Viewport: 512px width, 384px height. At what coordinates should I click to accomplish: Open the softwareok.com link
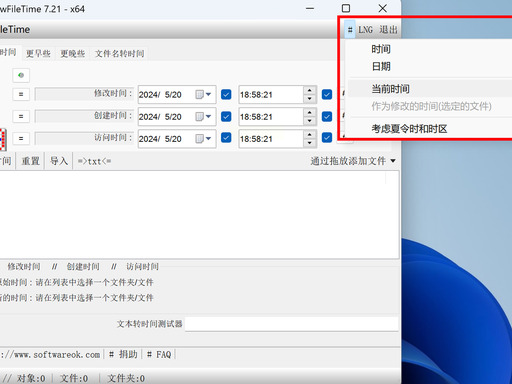point(50,355)
